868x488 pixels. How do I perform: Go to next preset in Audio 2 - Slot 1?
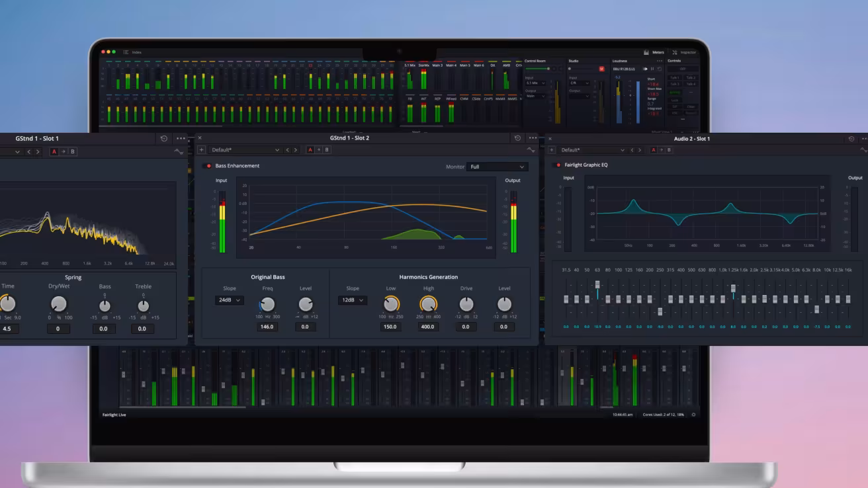pyautogui.click(x=640, y=150)
